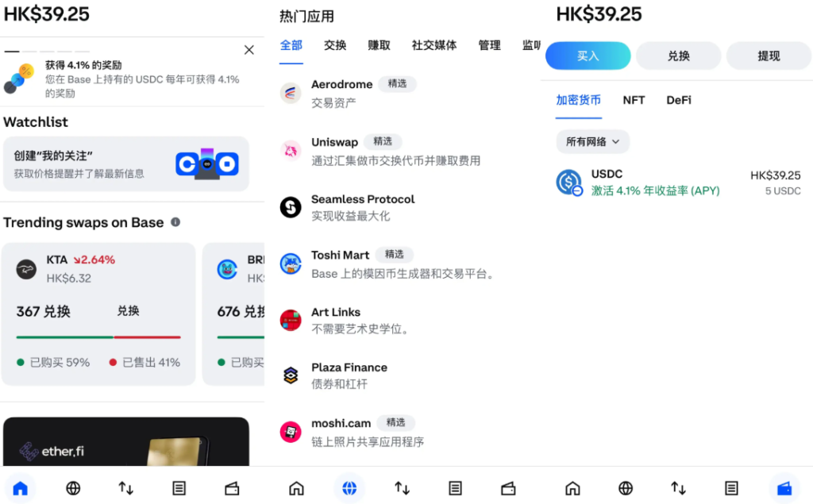Launch the Toshi Mart app icon
Image resolution: width=813 pixels, height=504 pixels.
[x=291, y=264]
